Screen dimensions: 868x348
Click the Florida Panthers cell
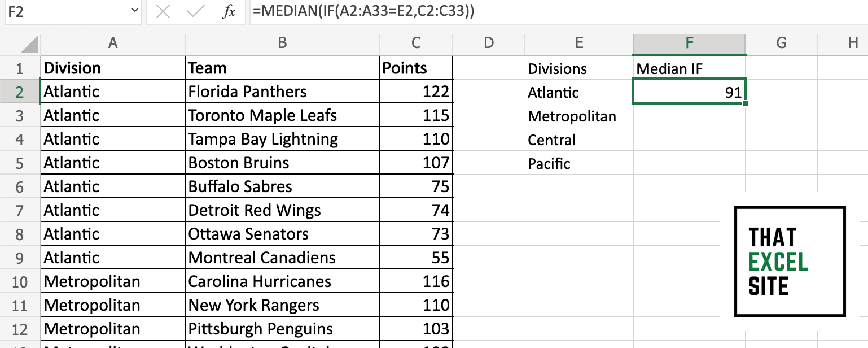(x=282, y=92)
